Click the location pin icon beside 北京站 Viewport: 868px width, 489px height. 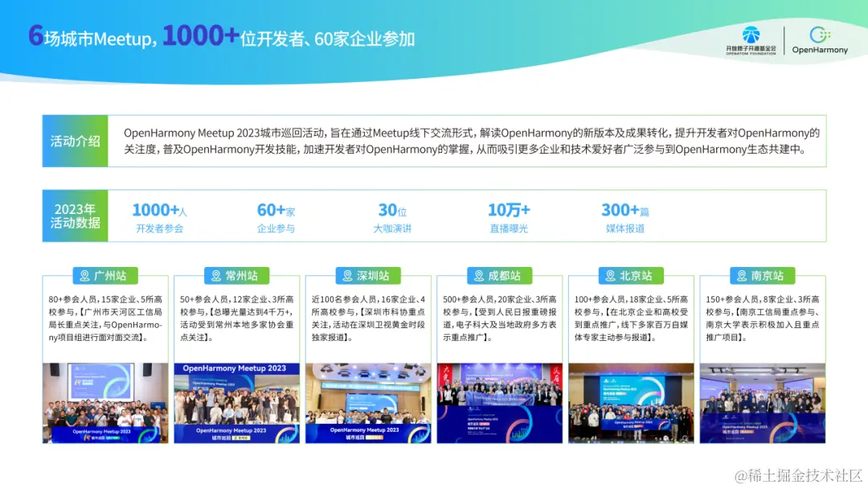tap(611, 276)
